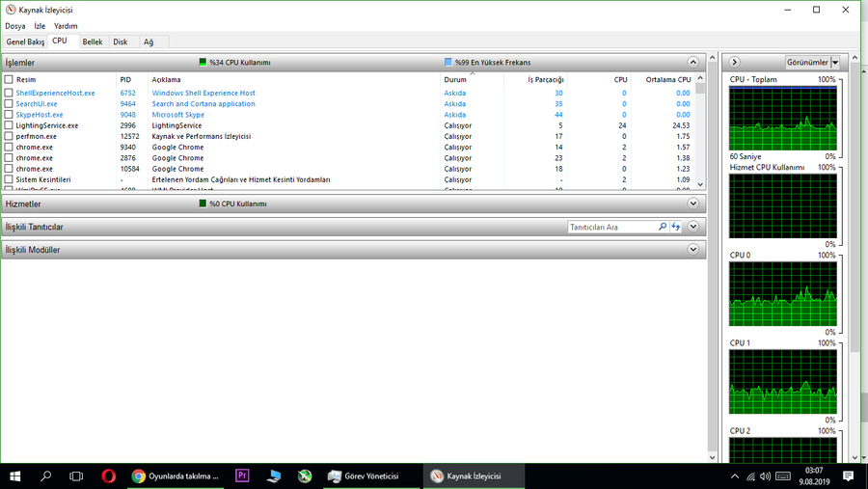Tick the perfmon.exe checkbox
The image size is (868, 489).
(x=9, y=136)
